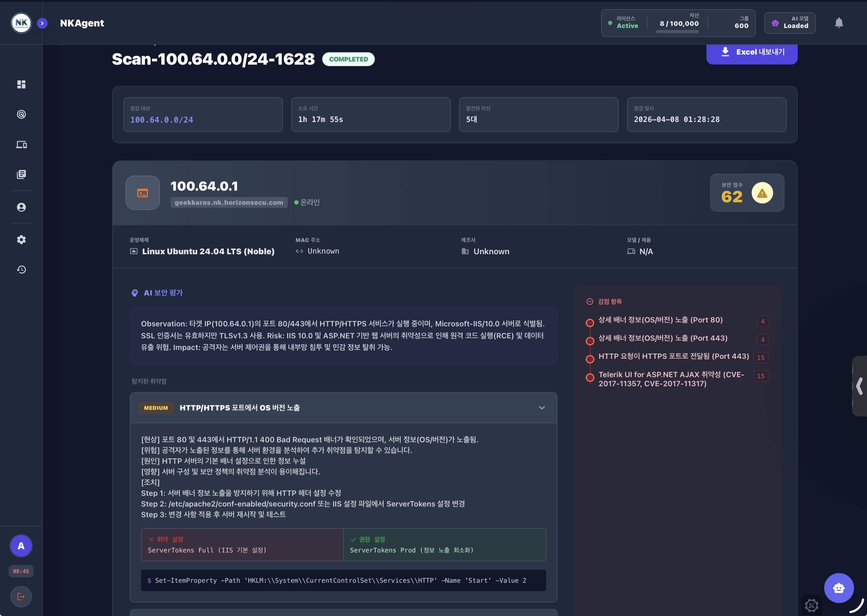
Task: Click the radar scan target icon
Action: pos(21,114)
